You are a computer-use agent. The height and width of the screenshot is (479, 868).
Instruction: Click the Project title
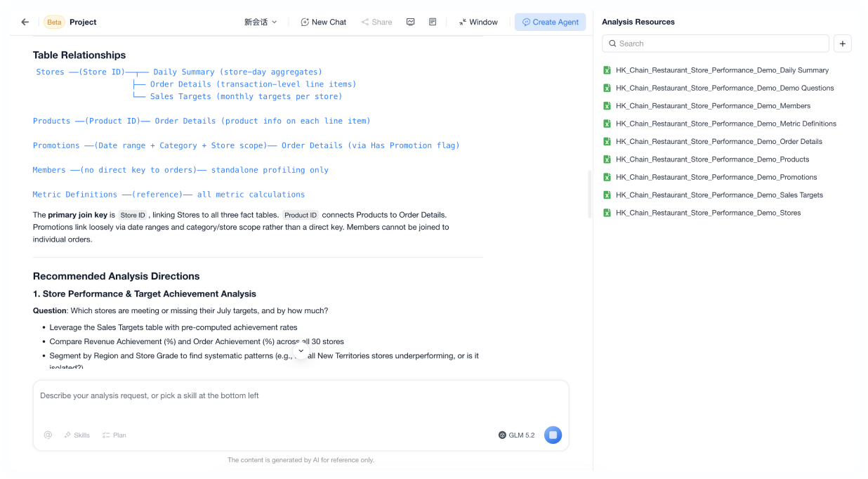click(x=83, y=22)
